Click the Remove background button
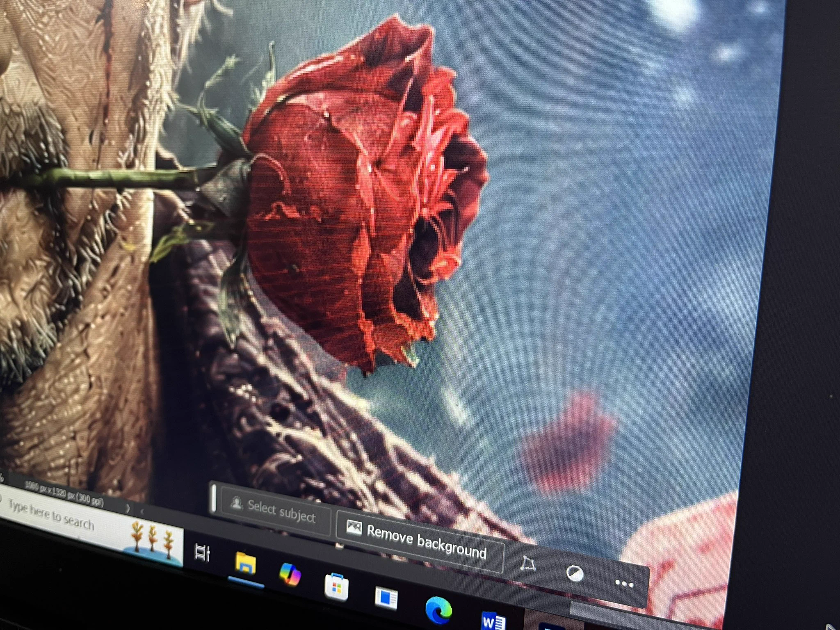 point(420,541)
